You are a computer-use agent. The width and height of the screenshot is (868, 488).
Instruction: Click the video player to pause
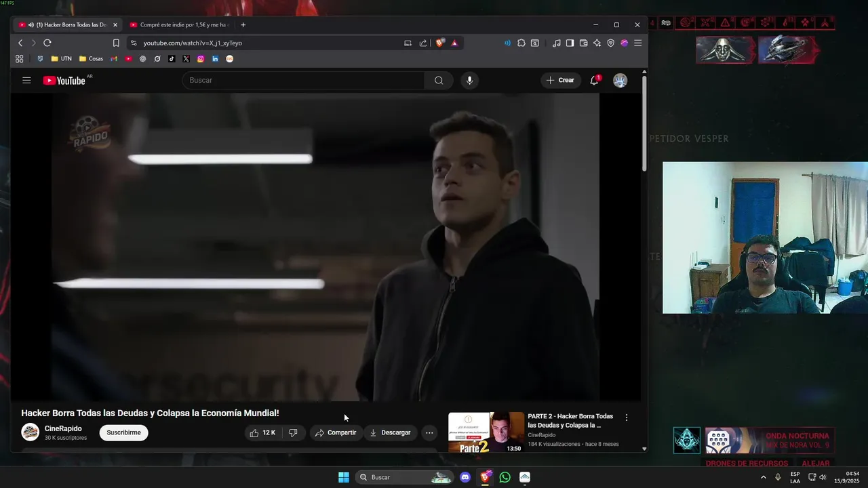tap(325, 247)
